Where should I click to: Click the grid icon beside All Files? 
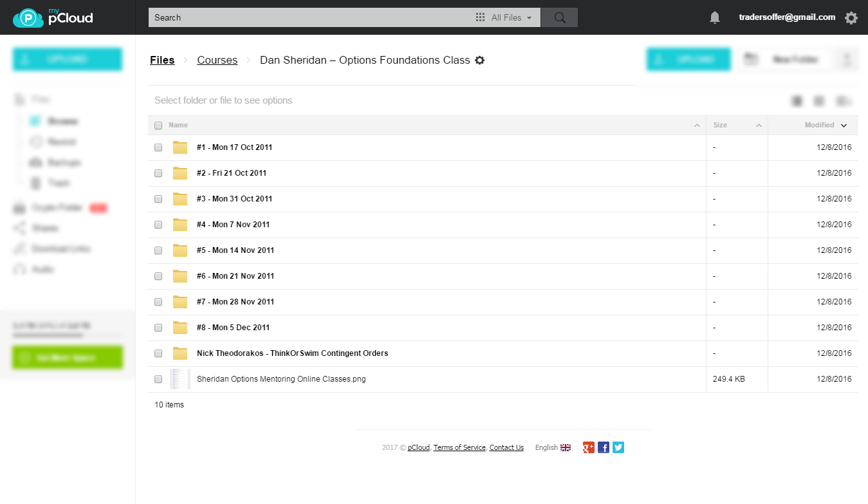pos(480,17)
